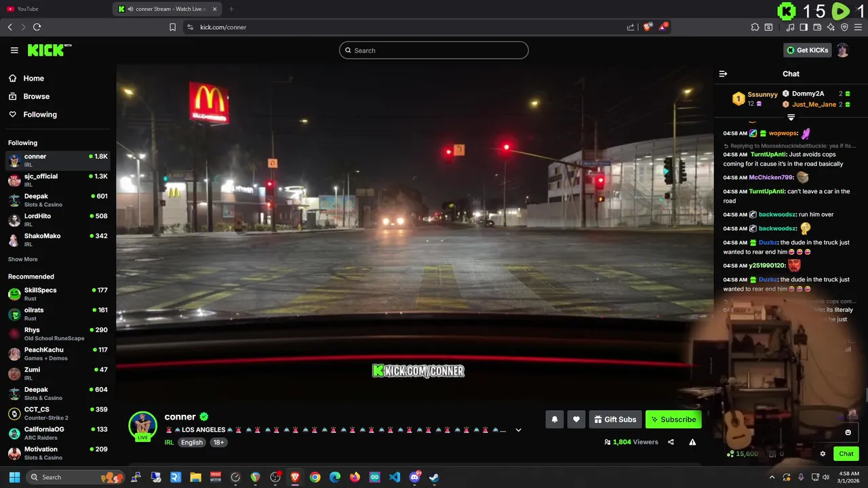Click the Get KICKs button
The width and height of the screenshot is (868, 488).
(x=807, y=50)
